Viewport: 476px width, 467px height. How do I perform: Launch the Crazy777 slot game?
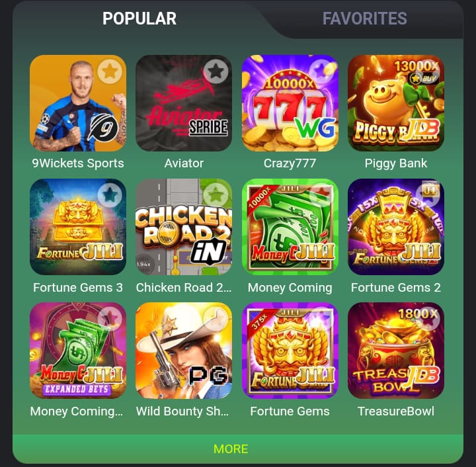pyautogui.click(x=290, y=103)
